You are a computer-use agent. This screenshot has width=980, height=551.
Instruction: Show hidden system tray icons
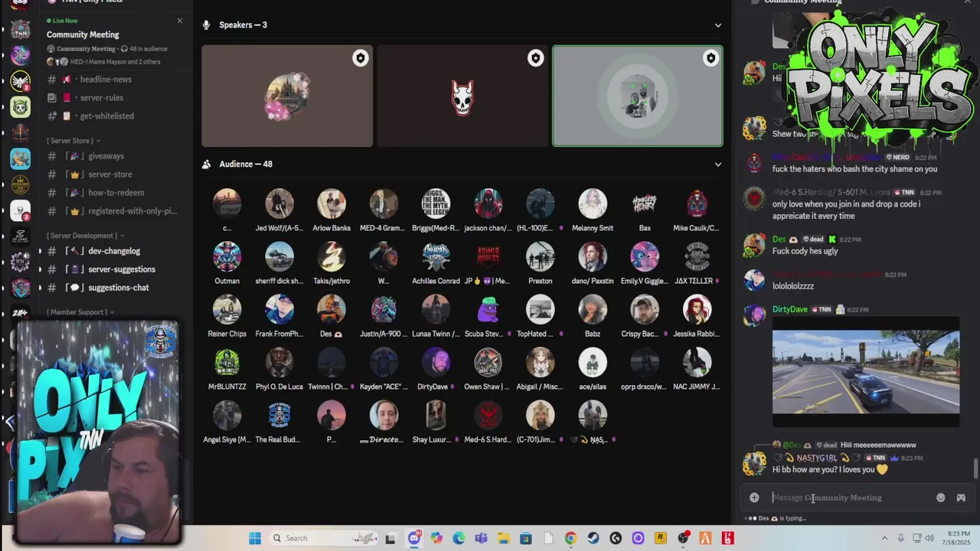pyautogui.click(x=884, y=538)
